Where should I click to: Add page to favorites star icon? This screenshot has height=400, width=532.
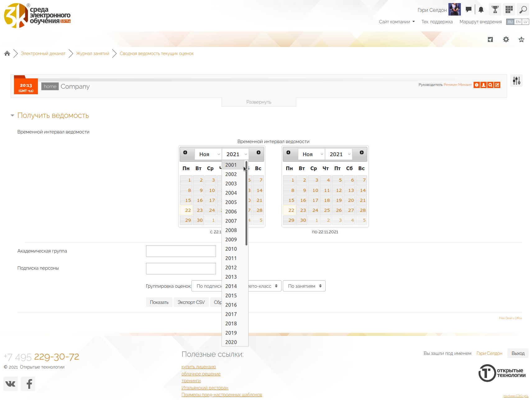[x=521, y=40]
